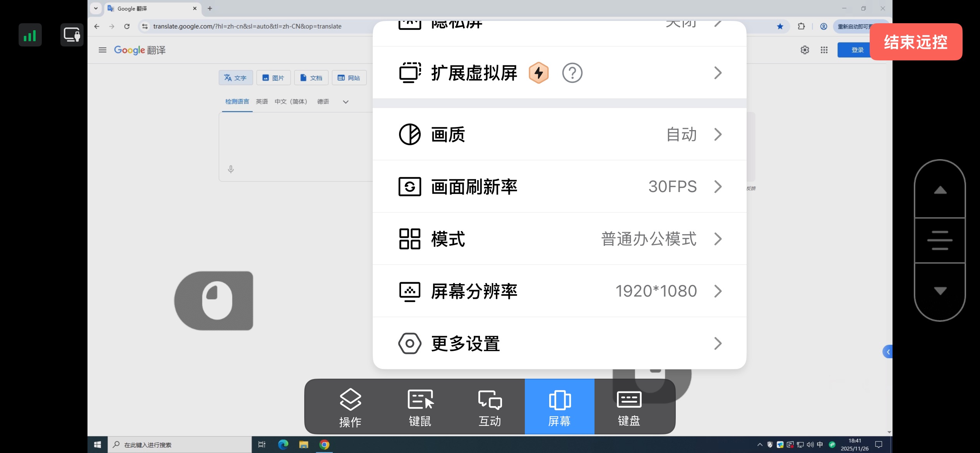This screenshot has width=980, height=453.
Task: Select the 互动 interaction tool
Action: 490,407
